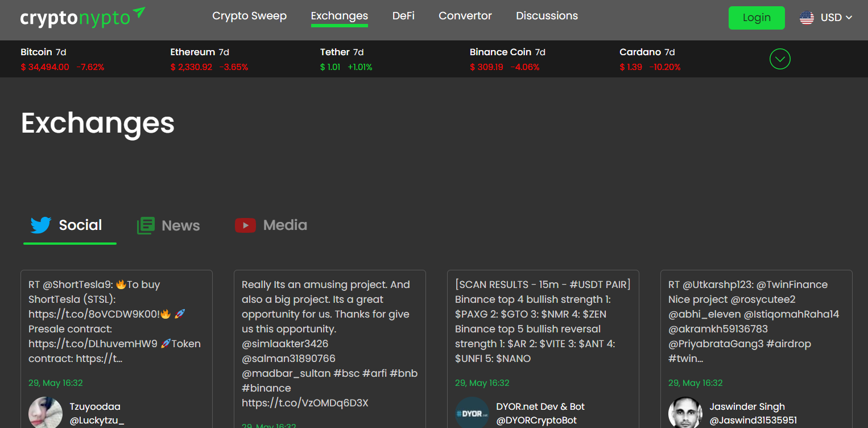Viewport: 868px width, 428px height.
Task: Click the +1.01% Tether change
Action: tap(360, 67)
